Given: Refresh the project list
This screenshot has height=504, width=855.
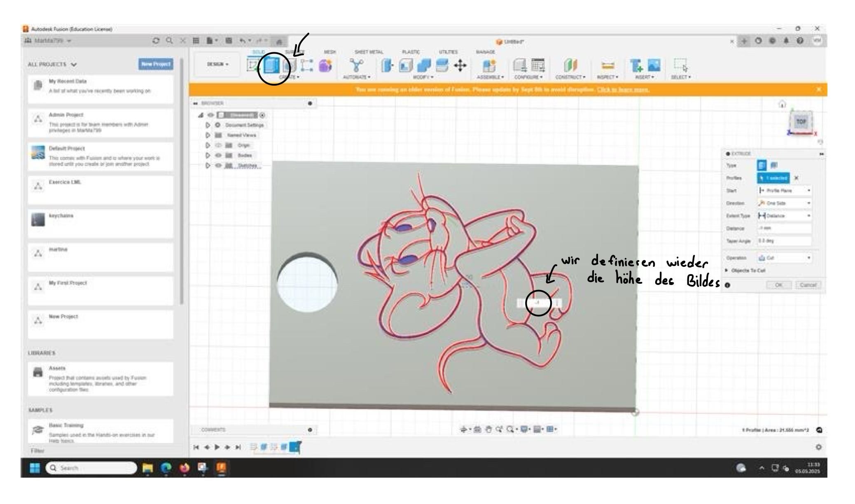Looking at the screenshot, I should (x=156, y=41).
